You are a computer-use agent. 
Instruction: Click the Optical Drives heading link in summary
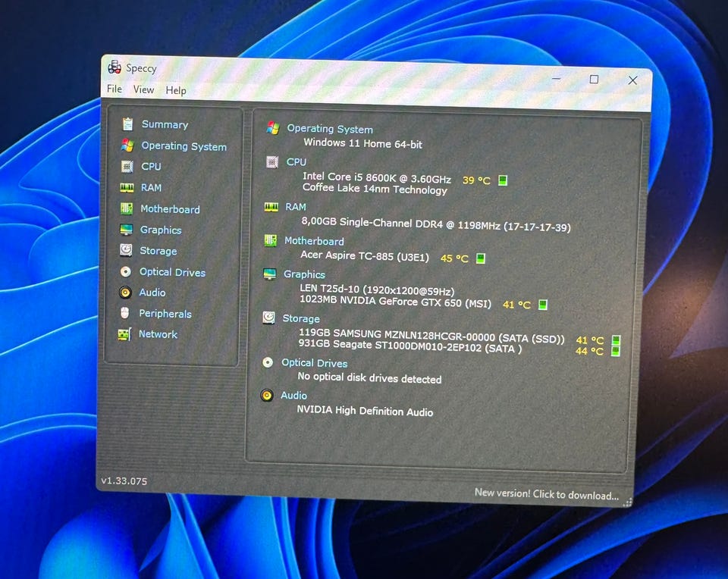314,363
